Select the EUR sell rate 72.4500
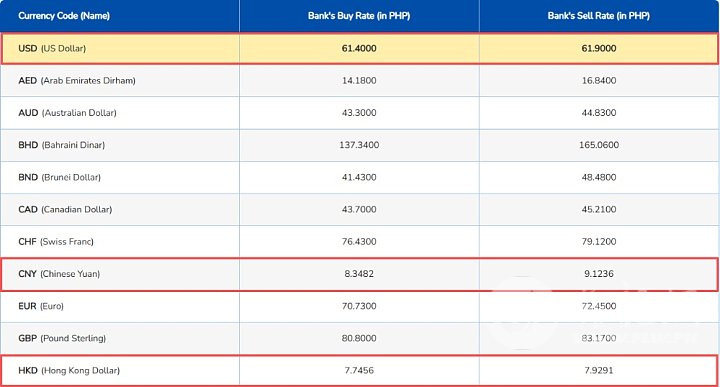This screenshot has width=720, height=387. pyautogui.click(x=599, y=306)
